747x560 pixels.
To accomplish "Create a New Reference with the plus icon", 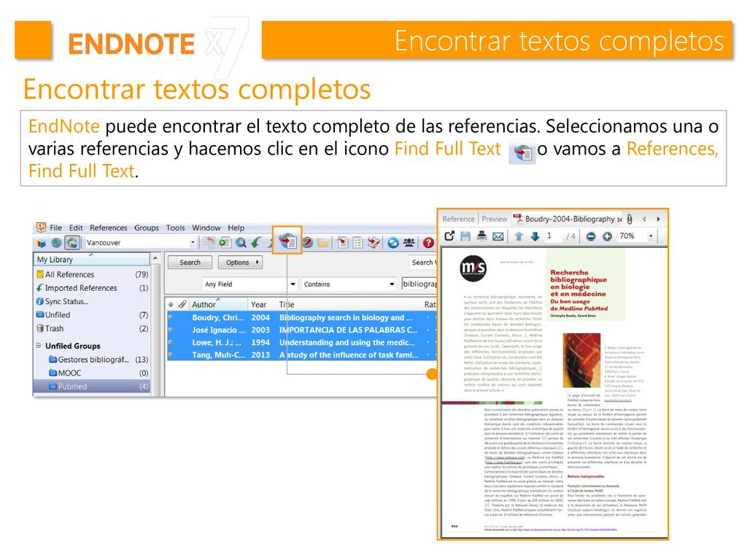I will (225, 242).
